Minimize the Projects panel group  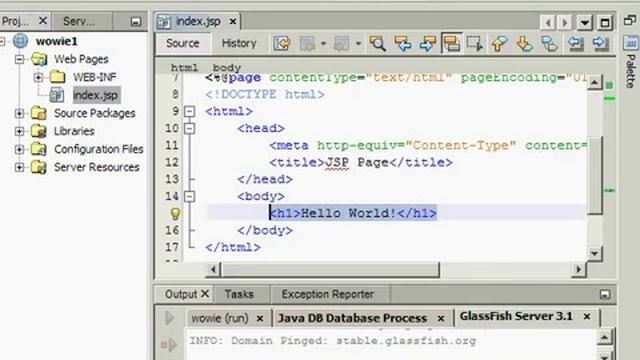point(136,22)
